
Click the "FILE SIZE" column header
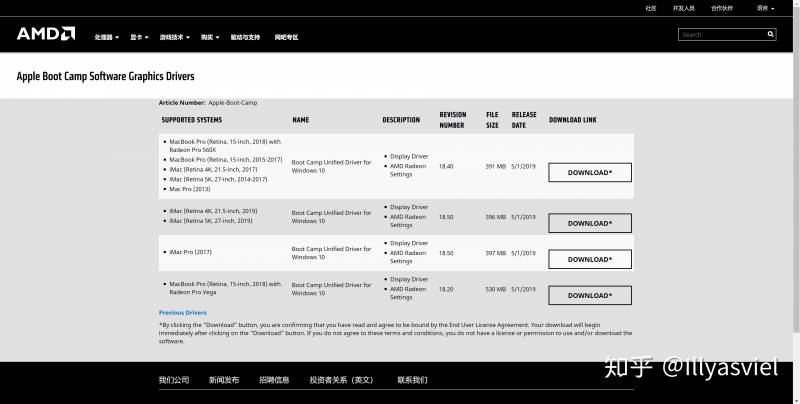click(x=492, y=120)
